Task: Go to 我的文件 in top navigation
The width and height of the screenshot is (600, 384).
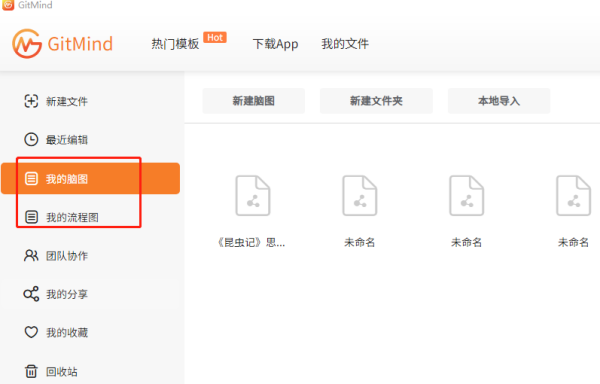Action: pyautogui.click(x=345, y=44)
